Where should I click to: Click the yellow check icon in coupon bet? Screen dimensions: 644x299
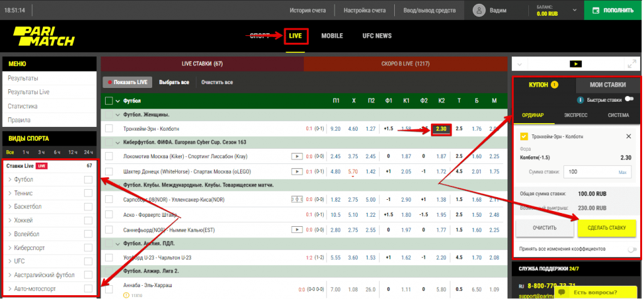[x=524, y=136]
